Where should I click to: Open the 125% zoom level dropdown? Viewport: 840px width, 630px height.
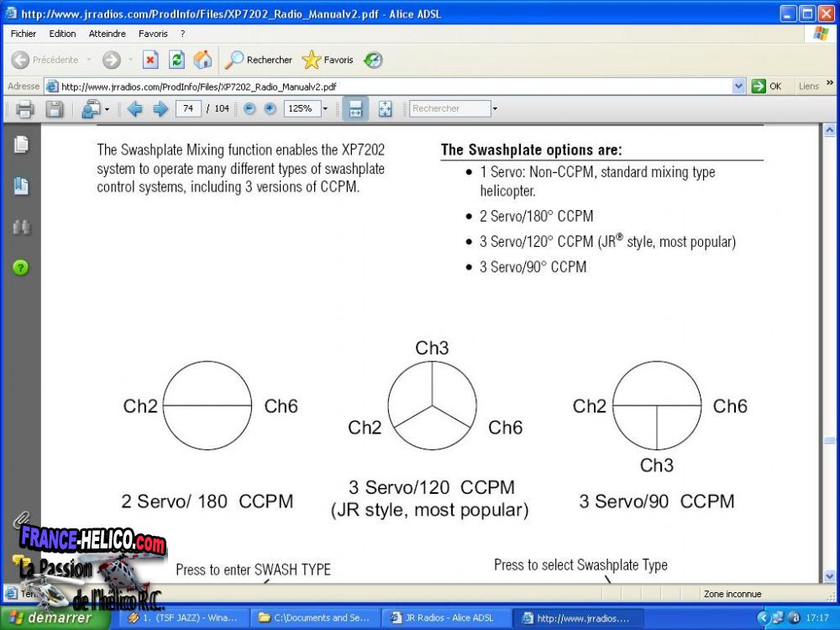[x=325, y=108]
